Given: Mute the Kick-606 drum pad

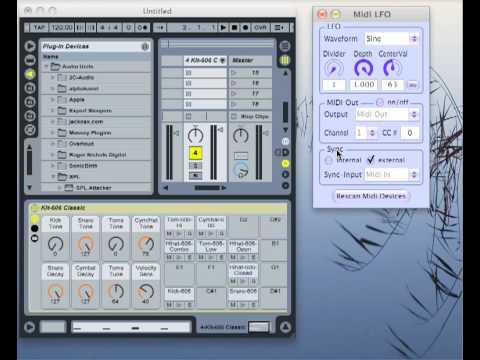Looking at the screenshot, I should pos(169,305).
